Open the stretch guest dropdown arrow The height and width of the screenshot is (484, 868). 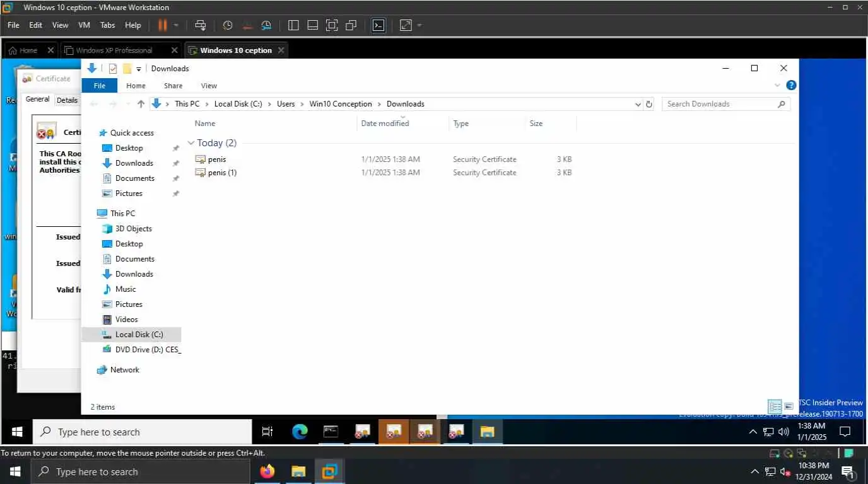[419, 25]
